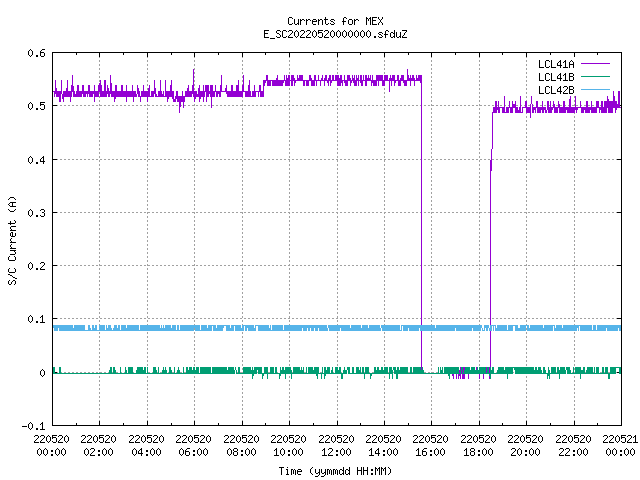Click the y-axis tick value -0.1
The height and width of the screenshot is (480, 640).
[x=33, y=426]
